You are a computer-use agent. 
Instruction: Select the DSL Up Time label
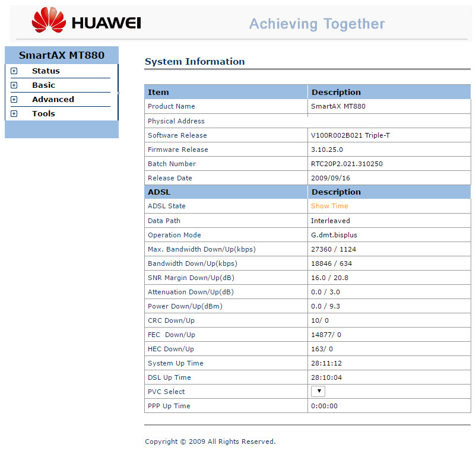coord(169,377)
